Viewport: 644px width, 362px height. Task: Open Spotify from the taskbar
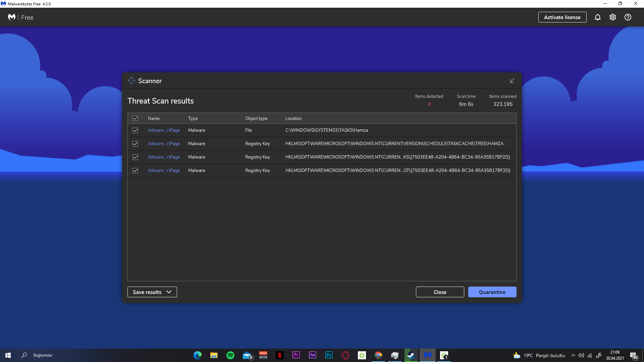230,355
